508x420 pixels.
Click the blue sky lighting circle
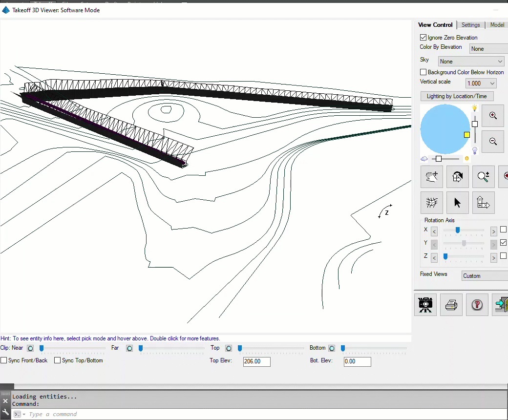[x=445, y=129]
